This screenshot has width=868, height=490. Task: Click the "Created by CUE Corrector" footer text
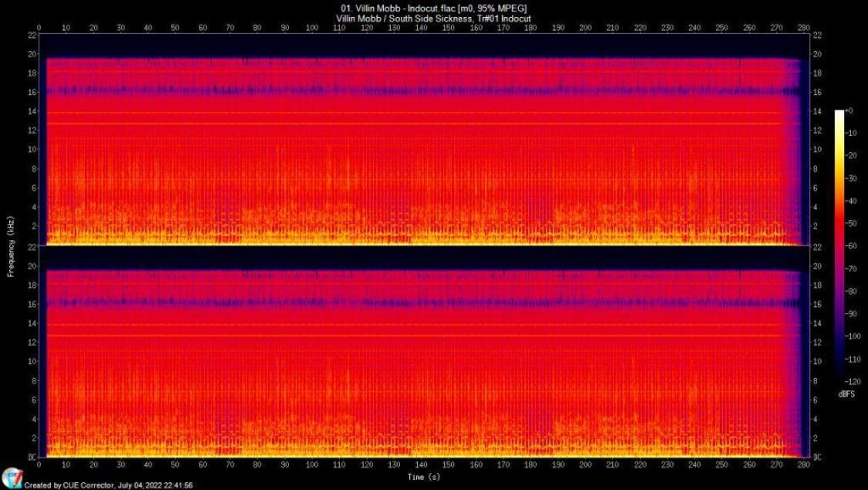click(108, 485)
